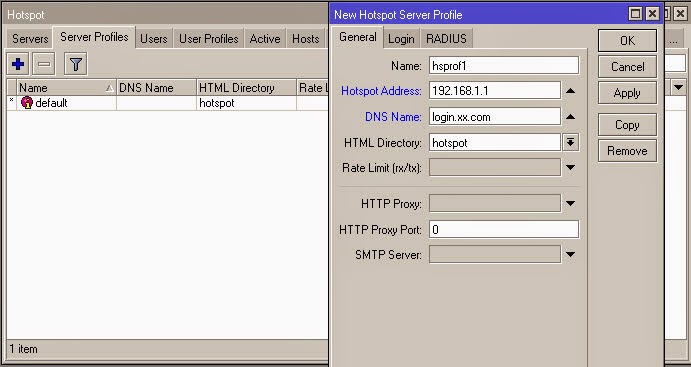Close the New Hotspot Server Profile dialog

652,14
